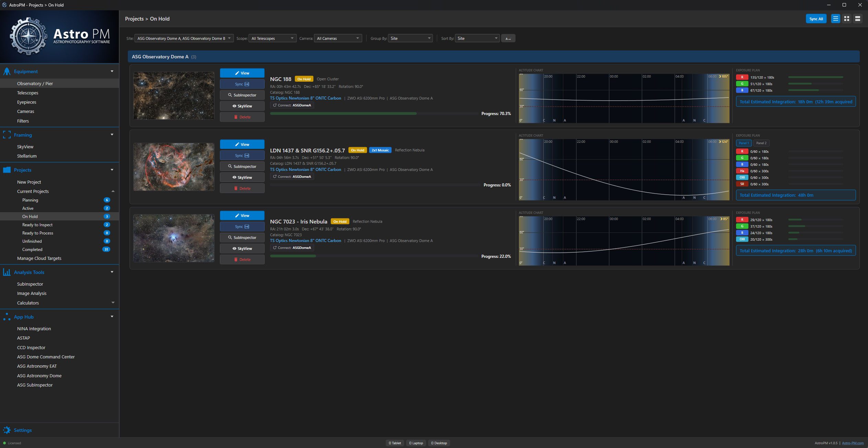Open SkyView for NGC 7023 Iris Nebula
The width and height of the screenshot is (868, 448).
242,249
